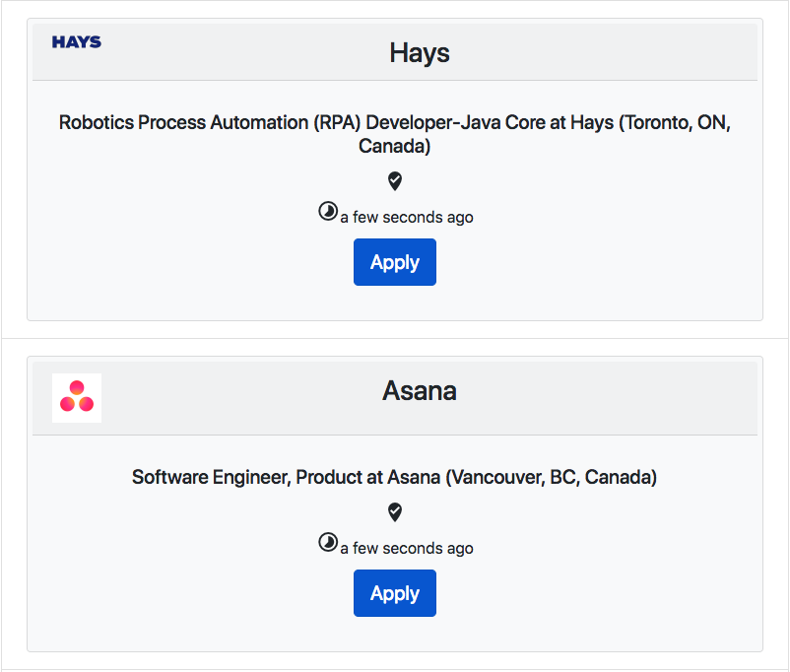Image resolution: width=790 pixels, height=672 pixels.
Task: Click the location pin on the Asana job card
Action: tap(394, 512)
